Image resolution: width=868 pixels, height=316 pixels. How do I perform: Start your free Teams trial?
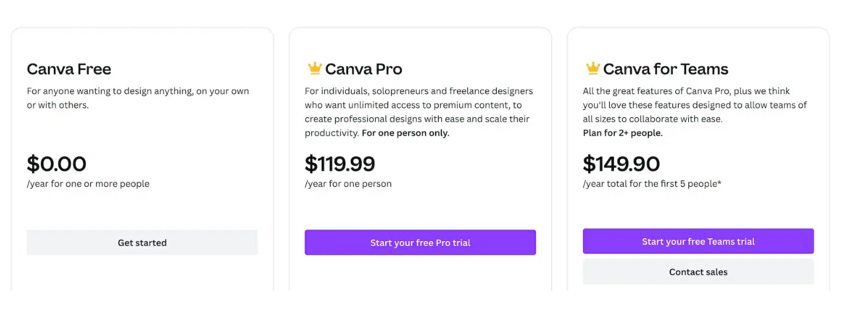(698, 242)
